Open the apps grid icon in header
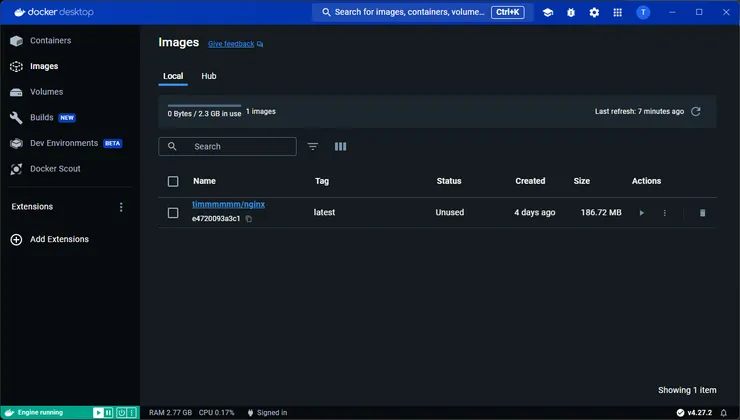The width and height of the screenshot is (740, 420). pos(617,13)
